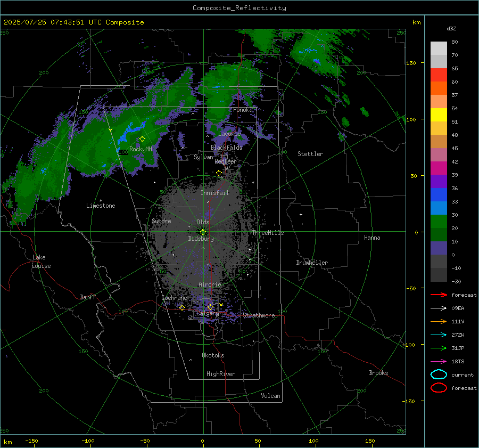
Task: Select the white 09EA arrow legend icon
Action: pyautogui.click(x=439, y=308)
